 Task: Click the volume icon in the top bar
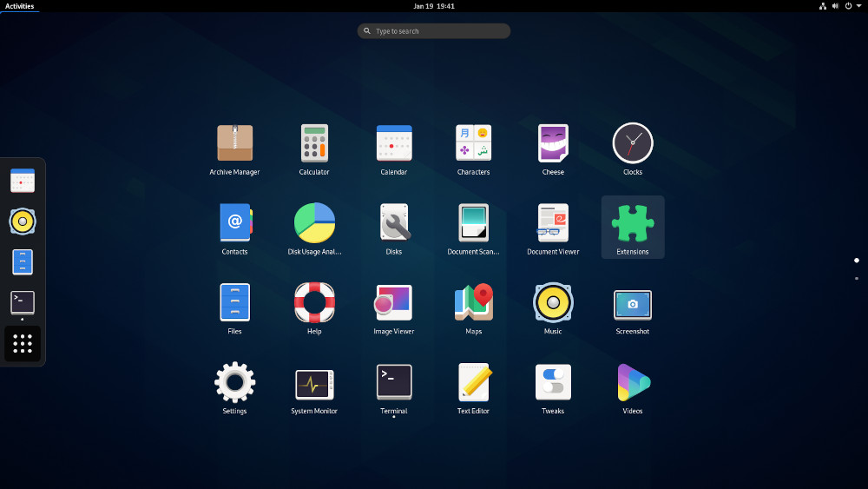(x=835, y=6)
